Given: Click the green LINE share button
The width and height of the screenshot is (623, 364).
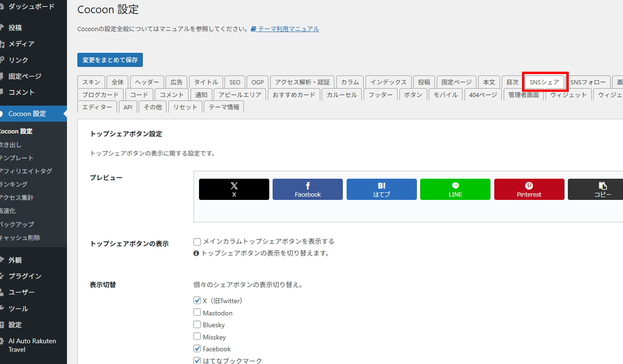Looking at the screenshot, I should [455, 189].
